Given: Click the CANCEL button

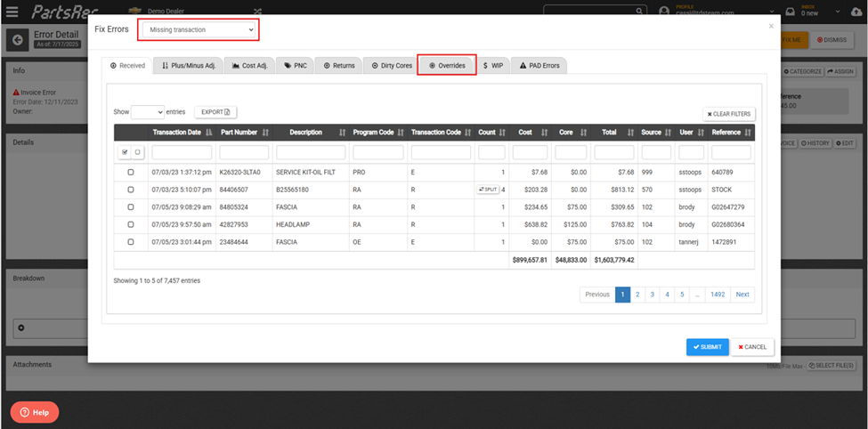Looking at the screenshot, I should click(752, 347).
